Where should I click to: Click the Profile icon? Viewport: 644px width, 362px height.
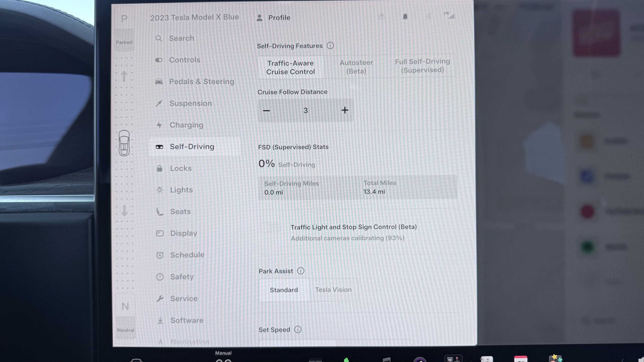[260, 18]
